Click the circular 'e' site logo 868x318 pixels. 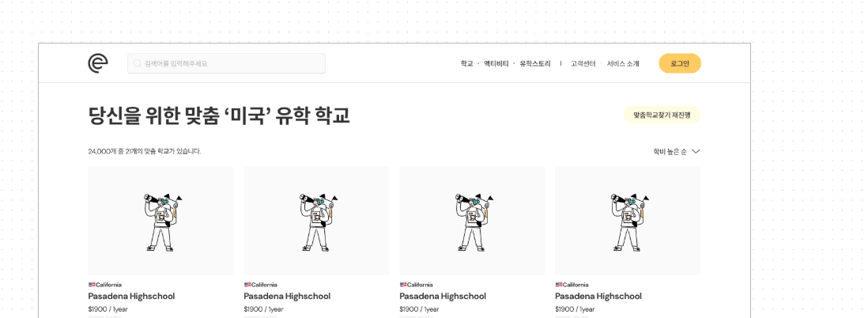[x=98, y=63]
